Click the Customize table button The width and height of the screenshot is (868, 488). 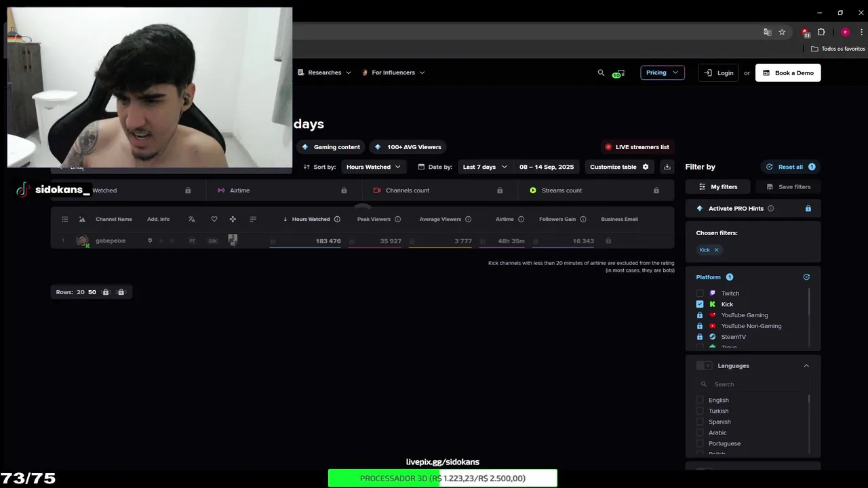point(619,167)
